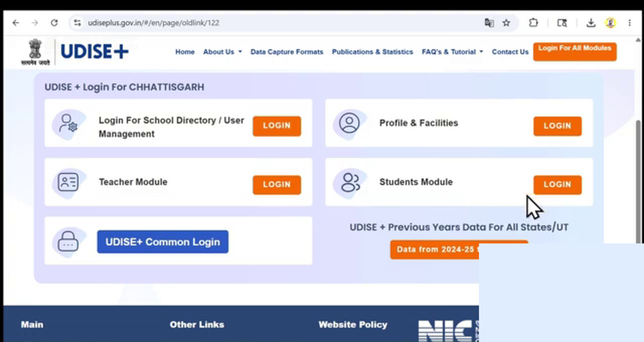Viewport: 644px width, 342px height.
Task: Click the Other Links footer heading
Action: [x=197, y=325]
